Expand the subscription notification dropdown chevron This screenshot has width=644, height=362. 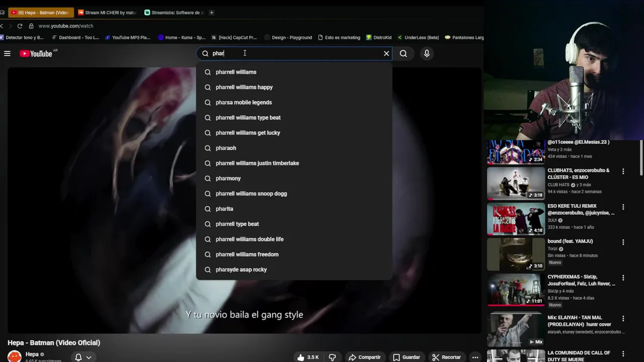click(x=89, y=357)
